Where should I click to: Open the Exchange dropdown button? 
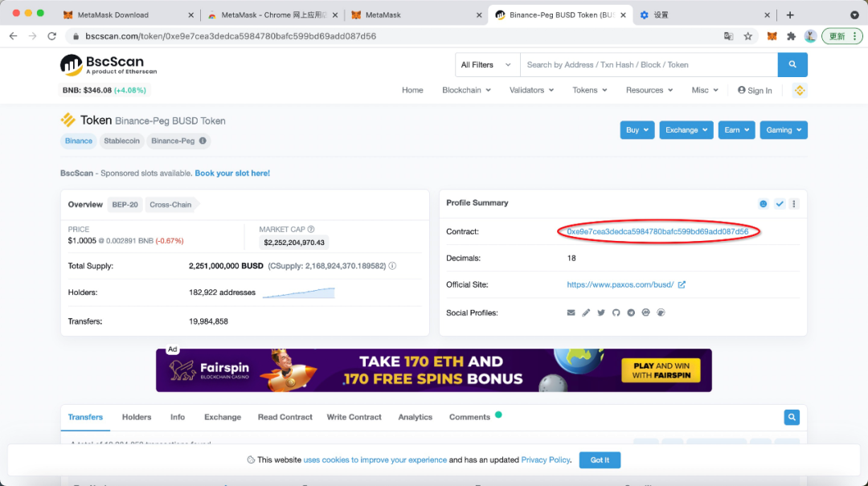coord(686,130)
